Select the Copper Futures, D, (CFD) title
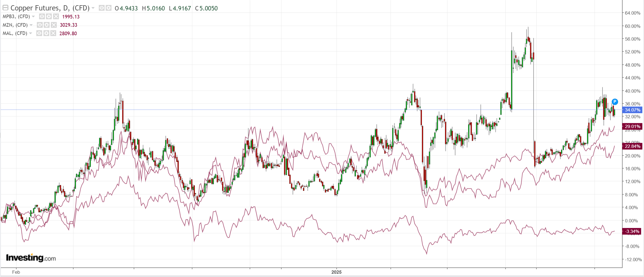Image resolution: width=644 pixels, height=277 pixels. tap(50, 8)
